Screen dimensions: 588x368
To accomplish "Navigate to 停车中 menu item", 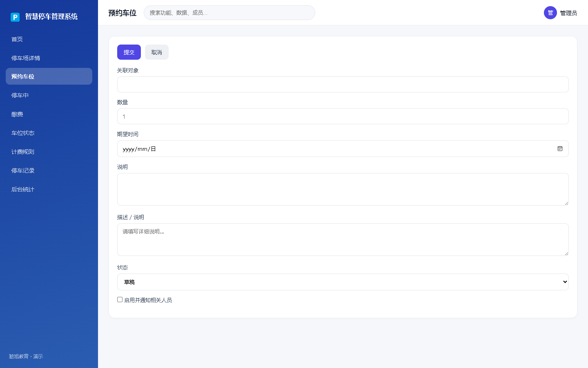I will pyautogui.click(x=49, y=95).
